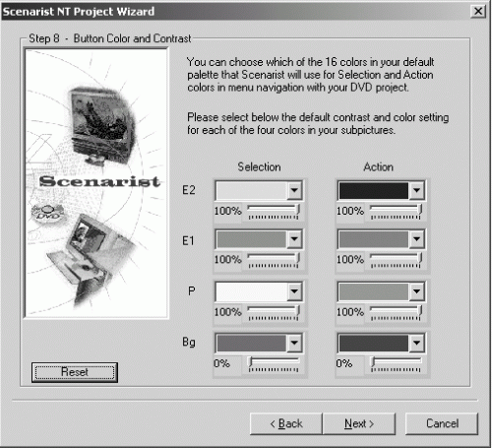This screenshot has height=448, width=492.
Task: Click the Scenarist artwork image panel
Action: tap(96, 183)
